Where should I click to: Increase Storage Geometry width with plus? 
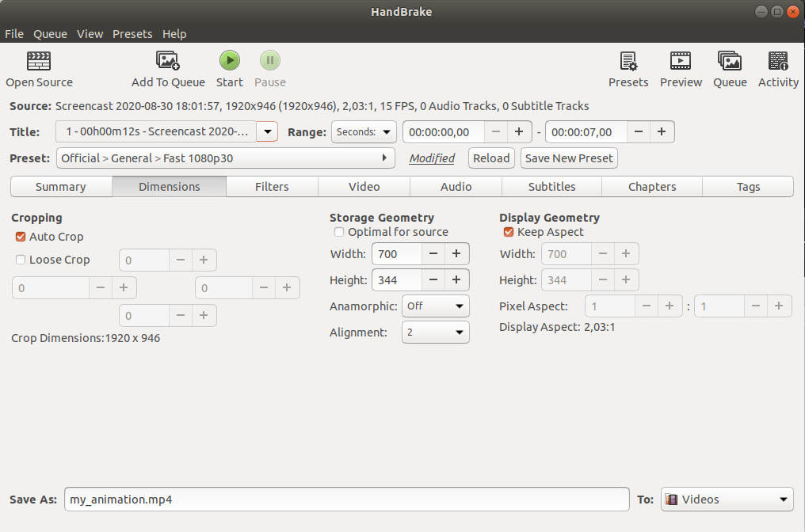456,254
